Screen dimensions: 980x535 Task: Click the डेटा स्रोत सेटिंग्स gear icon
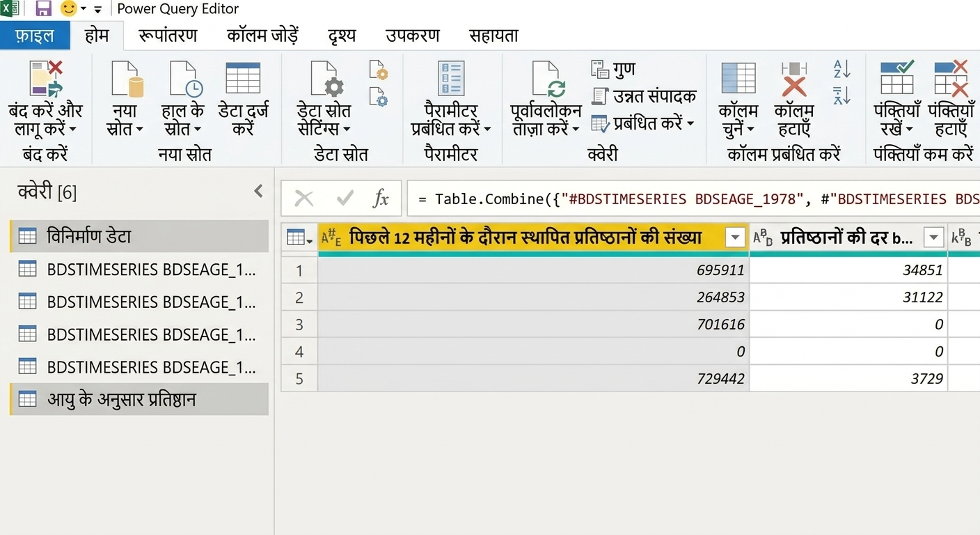[326, 79]
